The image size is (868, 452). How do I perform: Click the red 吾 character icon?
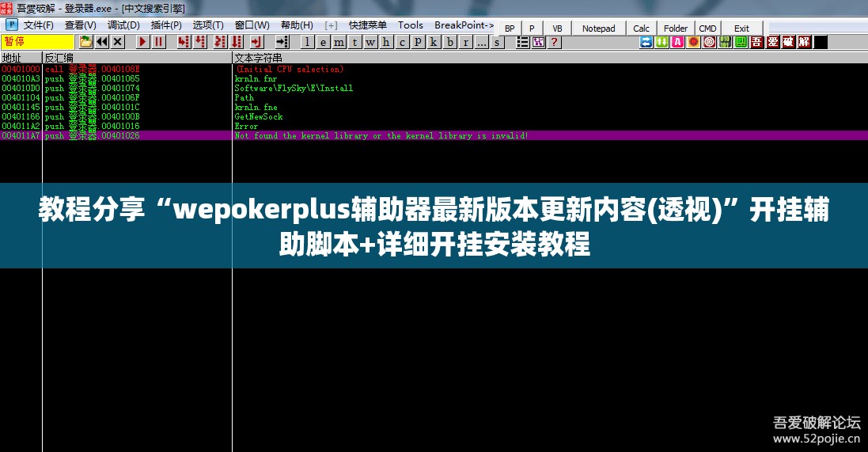pyautogui.click(x=757, y=42)
